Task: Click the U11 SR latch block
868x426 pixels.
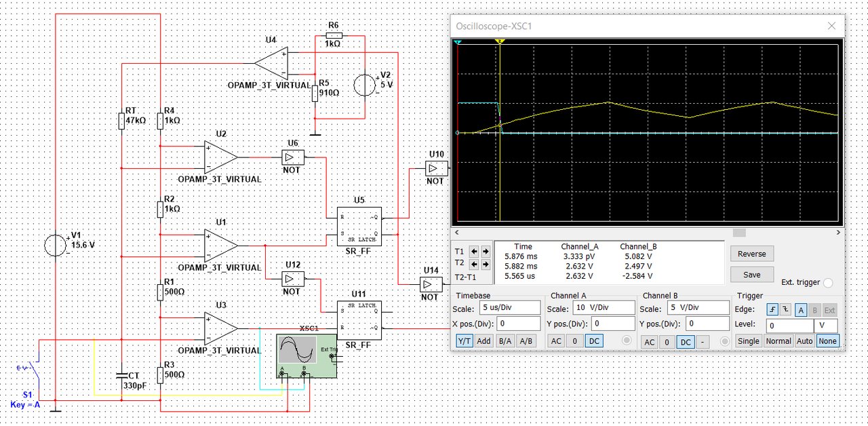Action: click(359, 320)
